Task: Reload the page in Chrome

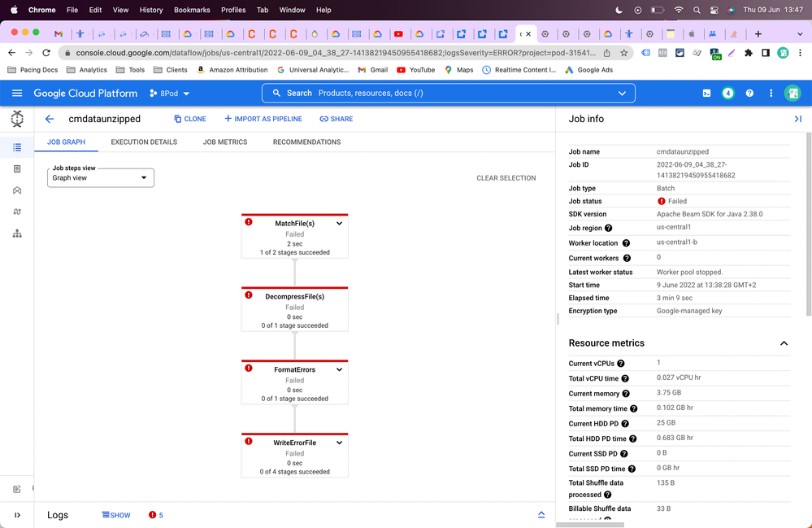Action: (46, 53)
